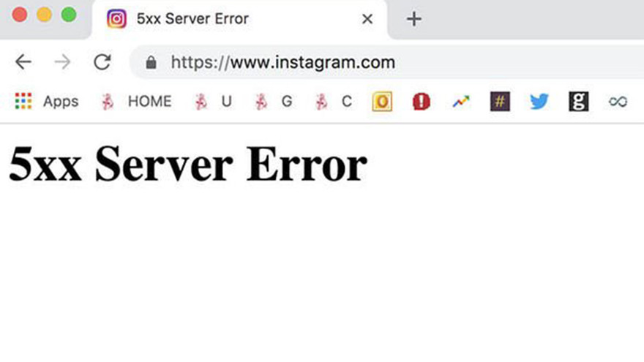Open the Twitter bird bookmark
Screen dimensions: 644x362
[539, 102]
